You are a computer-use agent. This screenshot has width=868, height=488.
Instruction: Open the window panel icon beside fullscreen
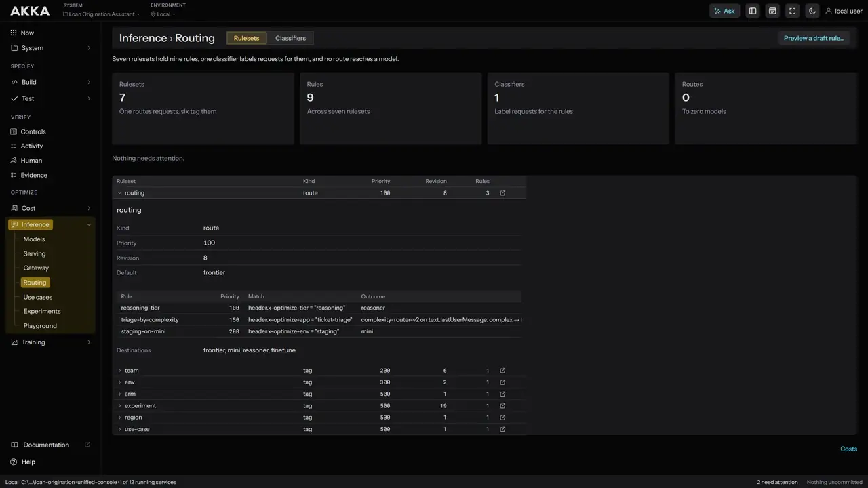[x=772, y=11]
